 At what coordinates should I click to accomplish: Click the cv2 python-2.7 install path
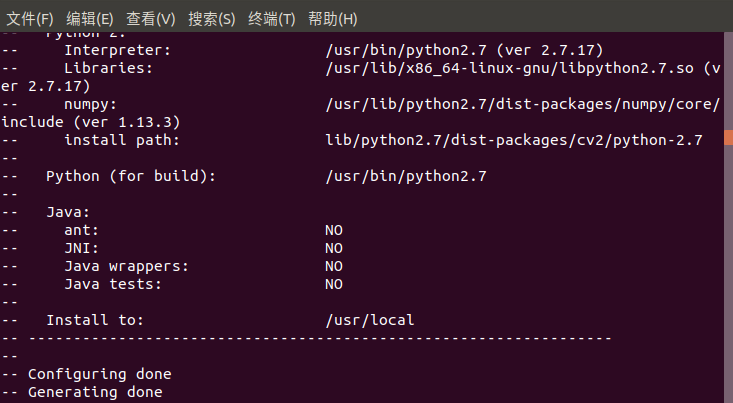(514, 140)
